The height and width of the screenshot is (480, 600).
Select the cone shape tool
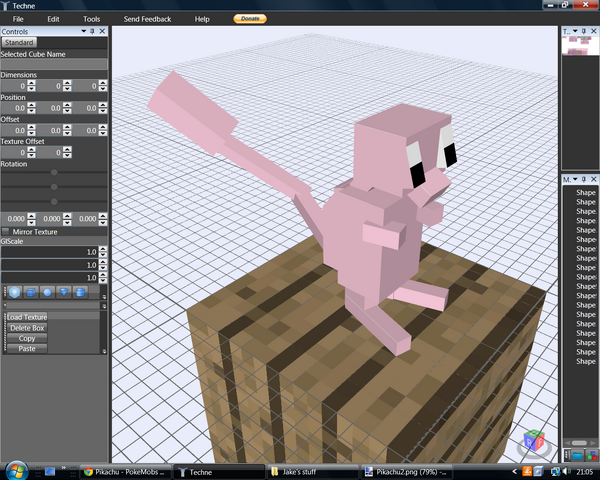click(x=64, y=292)
